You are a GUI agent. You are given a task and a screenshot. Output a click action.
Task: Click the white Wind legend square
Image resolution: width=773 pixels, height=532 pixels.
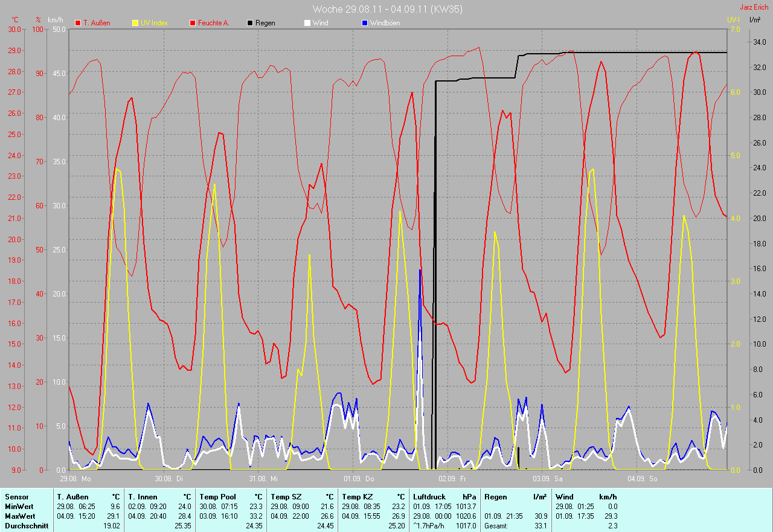click(307, 23)
